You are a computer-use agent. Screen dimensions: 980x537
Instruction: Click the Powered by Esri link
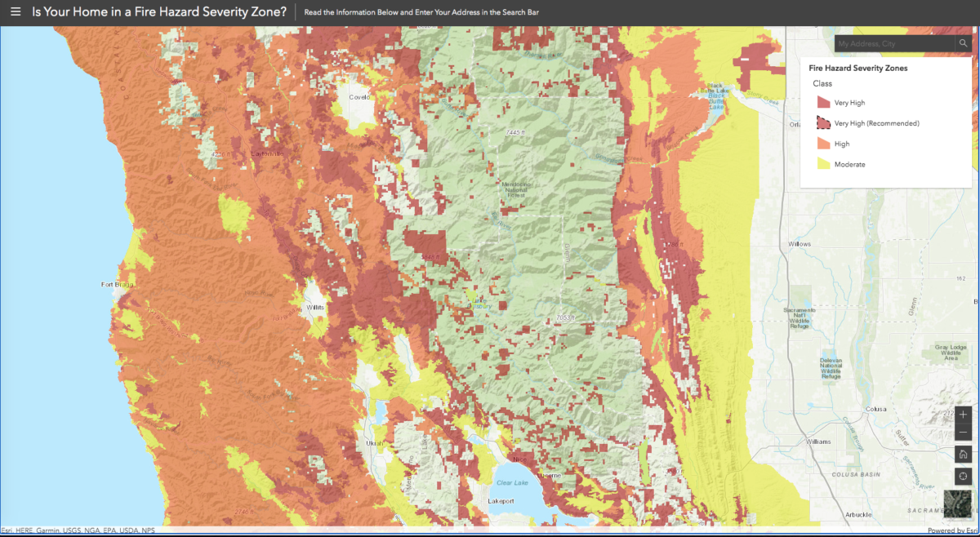pyautogui.click(x=953, y=530)
